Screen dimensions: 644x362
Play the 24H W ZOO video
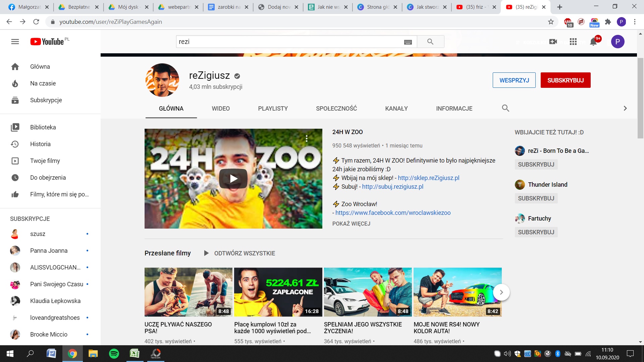click(233, 179)
